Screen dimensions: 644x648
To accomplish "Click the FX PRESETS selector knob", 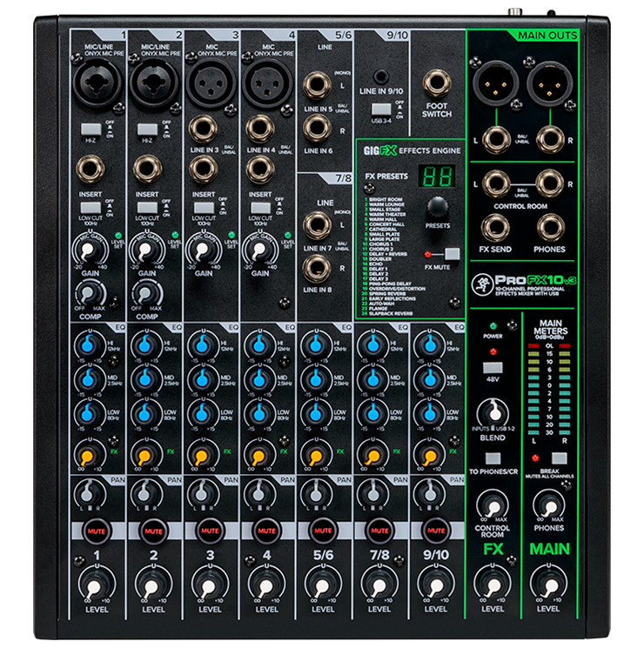I will tap(437, 205).
